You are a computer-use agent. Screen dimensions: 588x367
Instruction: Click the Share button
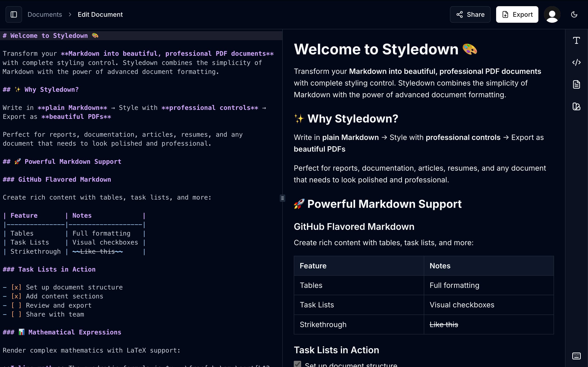pyautogui.click(x=470, y=14)
